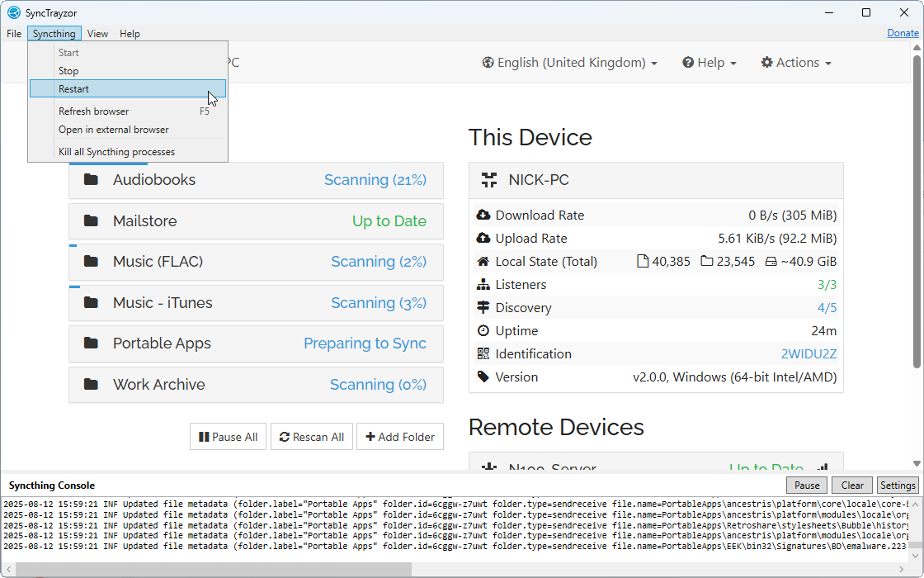924x578 pixels.
Task: Open the English (United Kingdom) language dropdown
Action: pyautogui.click(x=569, y=63)
